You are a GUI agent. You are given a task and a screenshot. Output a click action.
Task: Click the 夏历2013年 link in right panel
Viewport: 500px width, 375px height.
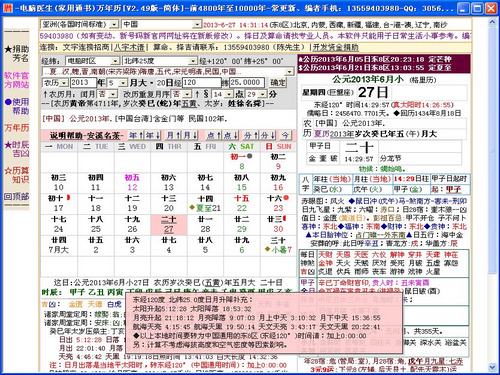pos(333,134)
